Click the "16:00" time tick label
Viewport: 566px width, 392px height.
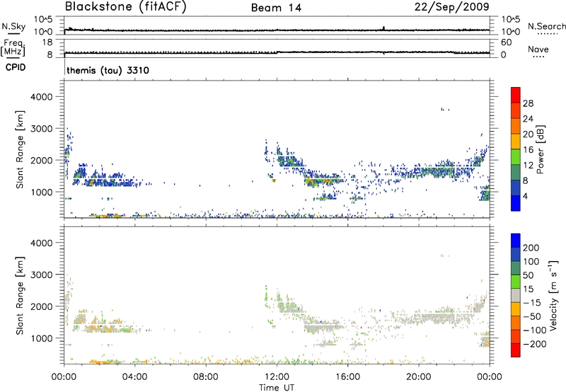pos(347,377)
